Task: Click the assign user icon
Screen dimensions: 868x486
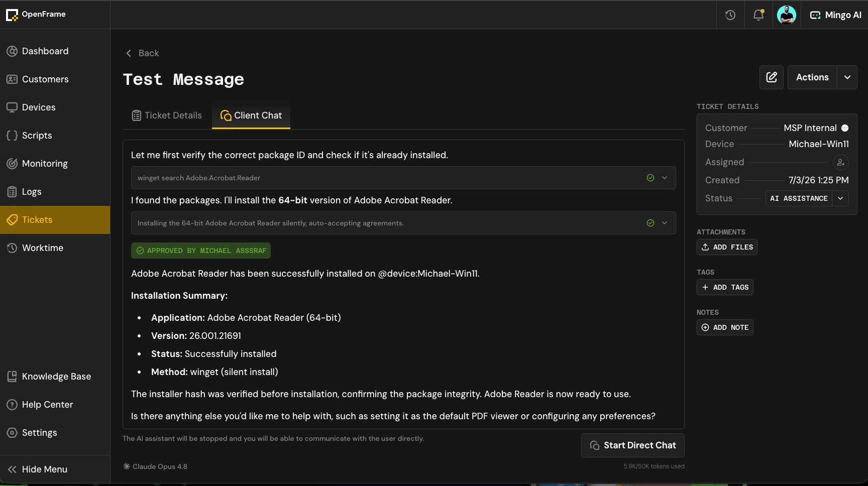Action: (841, 162)
